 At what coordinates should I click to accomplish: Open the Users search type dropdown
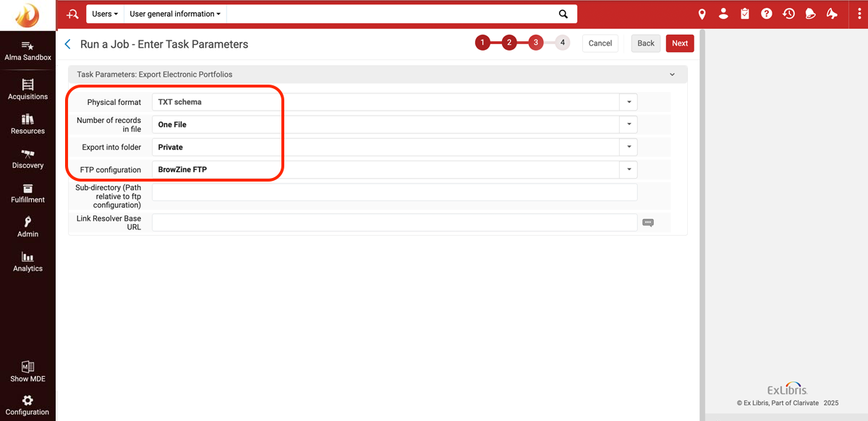point(105,14)
